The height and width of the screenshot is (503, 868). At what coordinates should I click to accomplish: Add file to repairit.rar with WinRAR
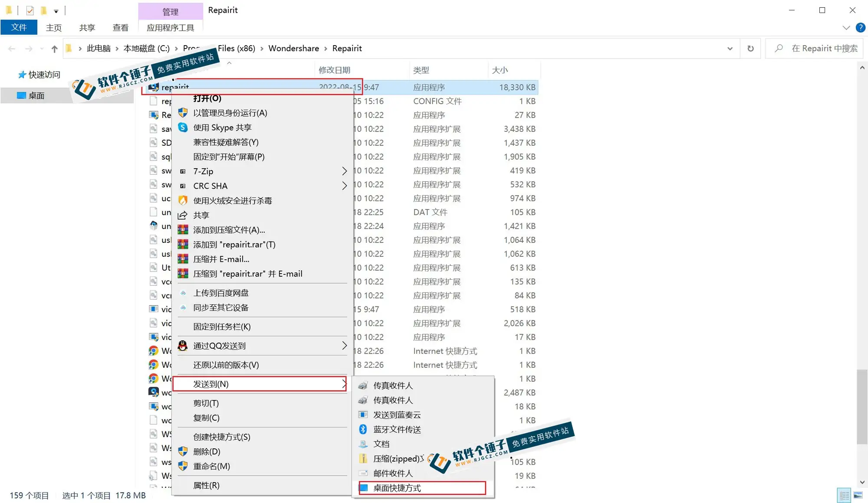point(233,244)
